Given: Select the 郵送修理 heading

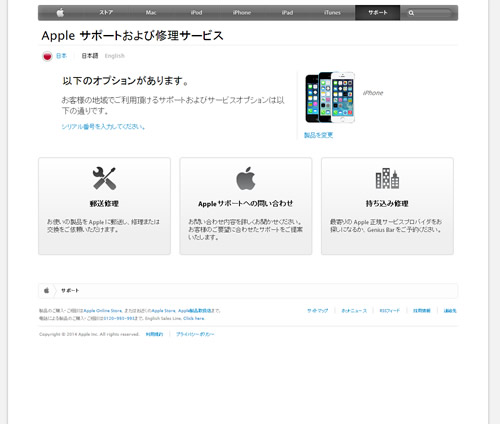Looking at the screenshot, I should point(104,204).
